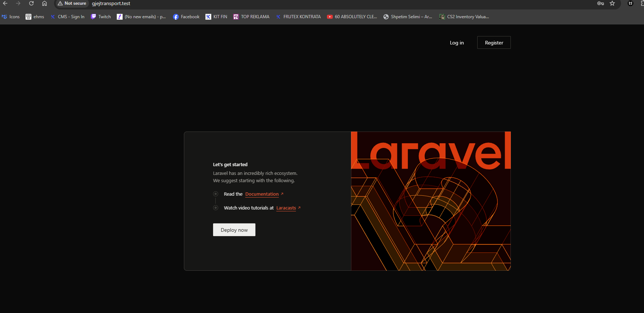Open the Twitch bookmark
The width and height of the screenshot is (644, 313).
101,17
